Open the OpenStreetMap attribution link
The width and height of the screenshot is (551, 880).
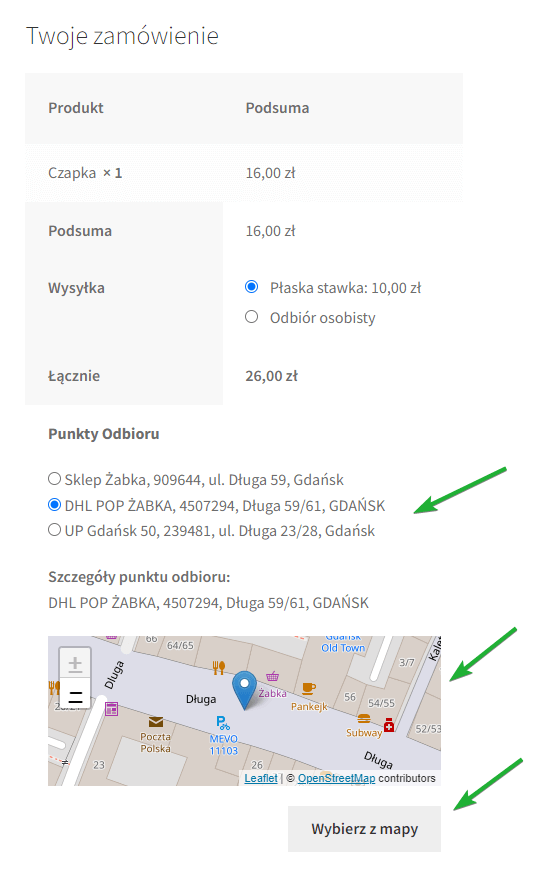click(x=337, y=778)
